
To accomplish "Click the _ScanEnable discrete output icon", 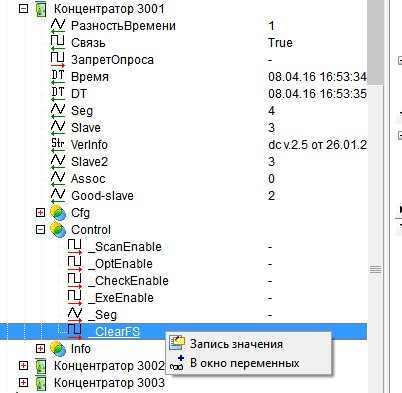I will (75, 247).
